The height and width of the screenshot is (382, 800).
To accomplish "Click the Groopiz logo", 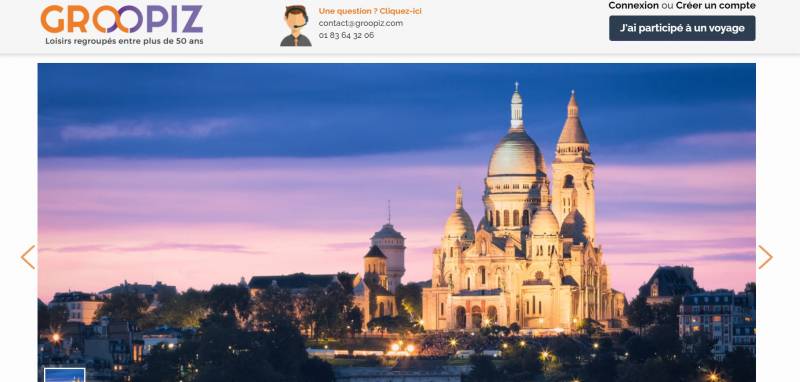I will click(122, 25).
